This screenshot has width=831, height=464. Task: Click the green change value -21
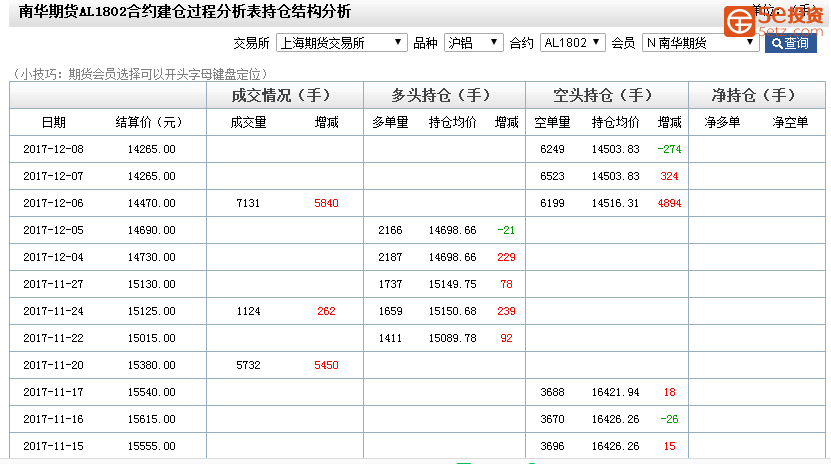506,230
